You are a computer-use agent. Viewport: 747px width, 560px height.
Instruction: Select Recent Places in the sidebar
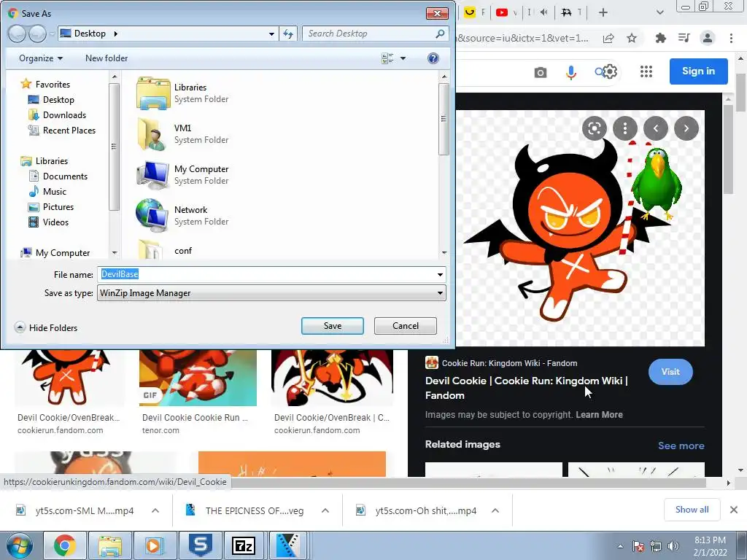(x=62, y=130)
